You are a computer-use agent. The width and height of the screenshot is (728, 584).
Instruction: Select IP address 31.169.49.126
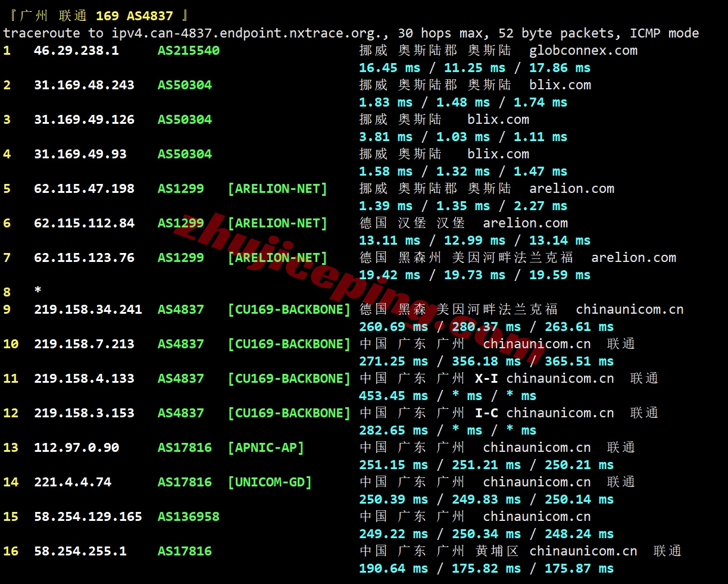coord(84,120)
